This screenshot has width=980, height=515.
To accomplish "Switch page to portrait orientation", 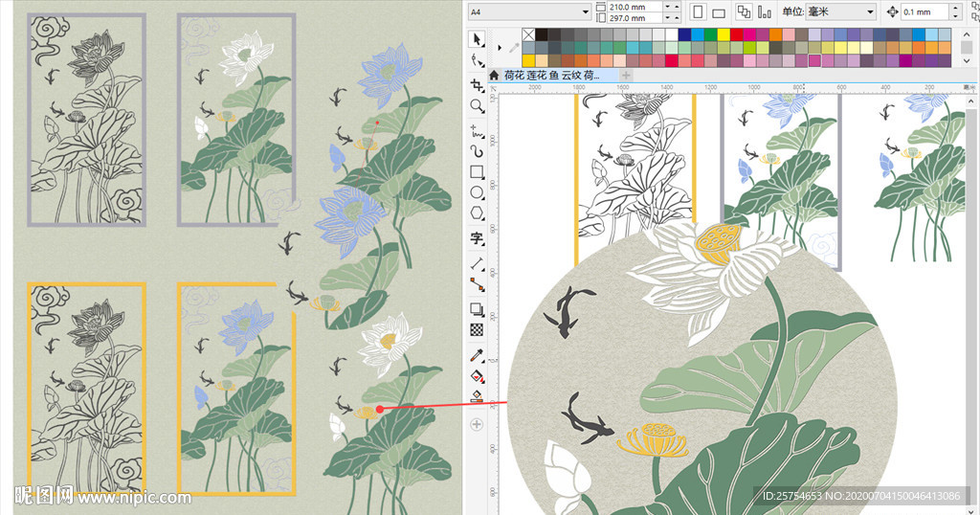I will coord(698,11).
